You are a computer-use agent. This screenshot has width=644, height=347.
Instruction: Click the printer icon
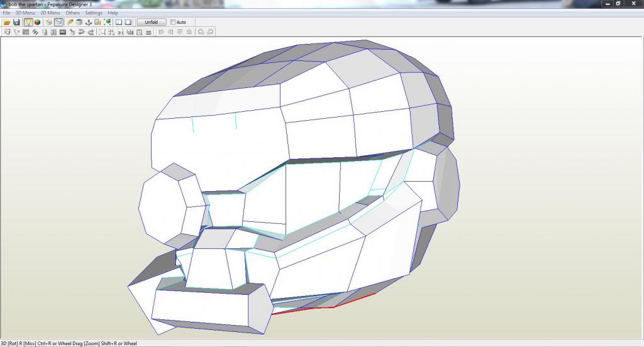(148, 32)
